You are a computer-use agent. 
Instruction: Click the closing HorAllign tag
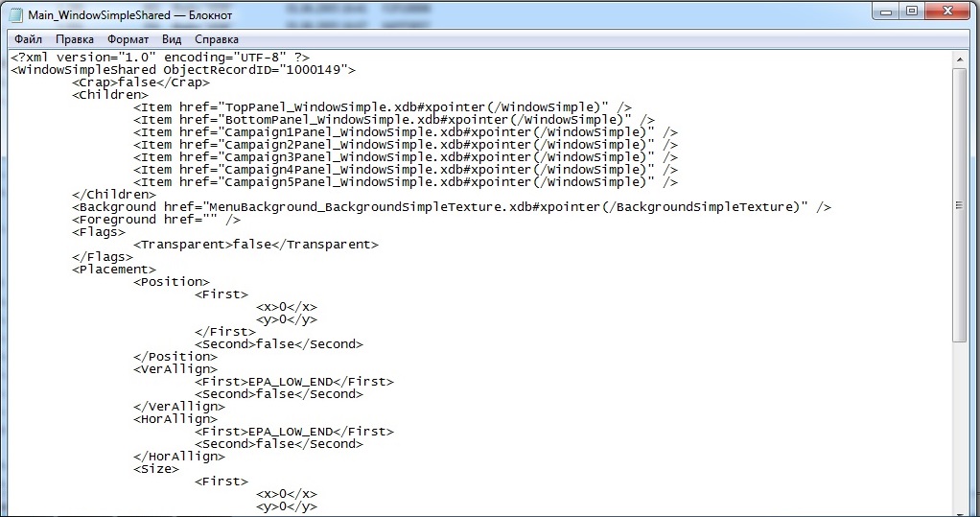pyautogui.click(x=178, y=457)
